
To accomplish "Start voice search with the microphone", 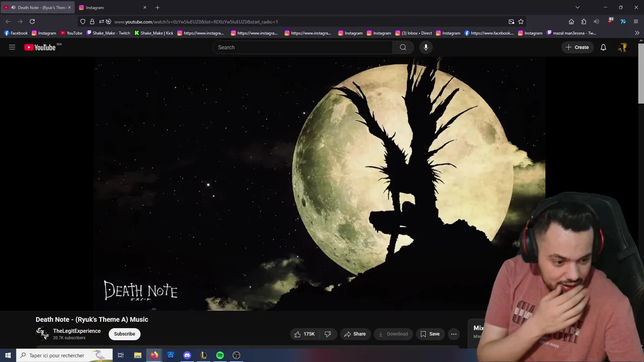I will (426, 47).
